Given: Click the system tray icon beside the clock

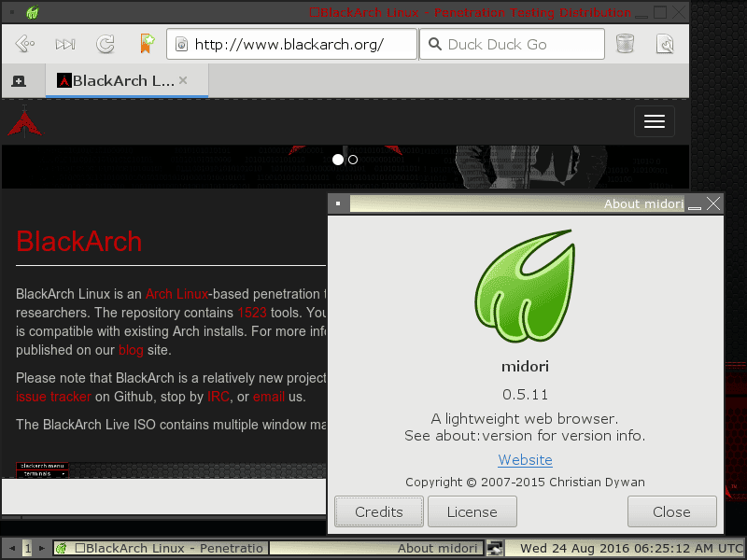Looking at the screenshot, I should 495,548.
